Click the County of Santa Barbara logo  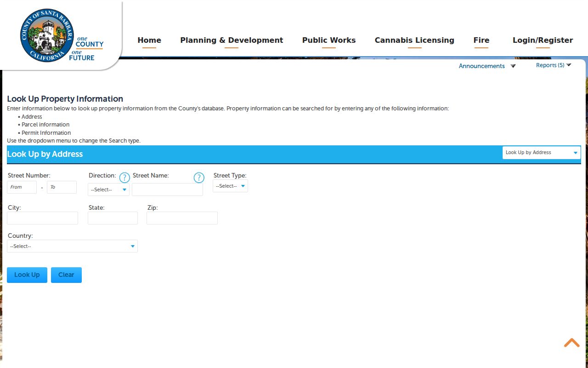point(62,35)
